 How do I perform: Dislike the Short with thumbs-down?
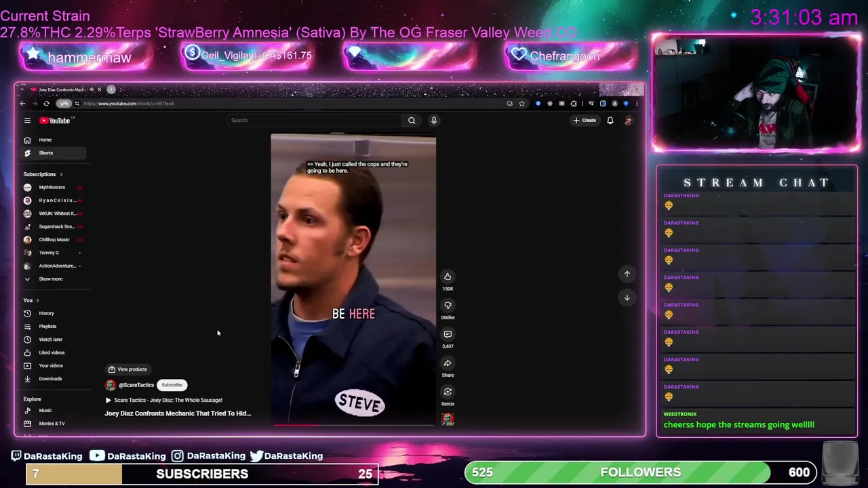pos(448,306)
